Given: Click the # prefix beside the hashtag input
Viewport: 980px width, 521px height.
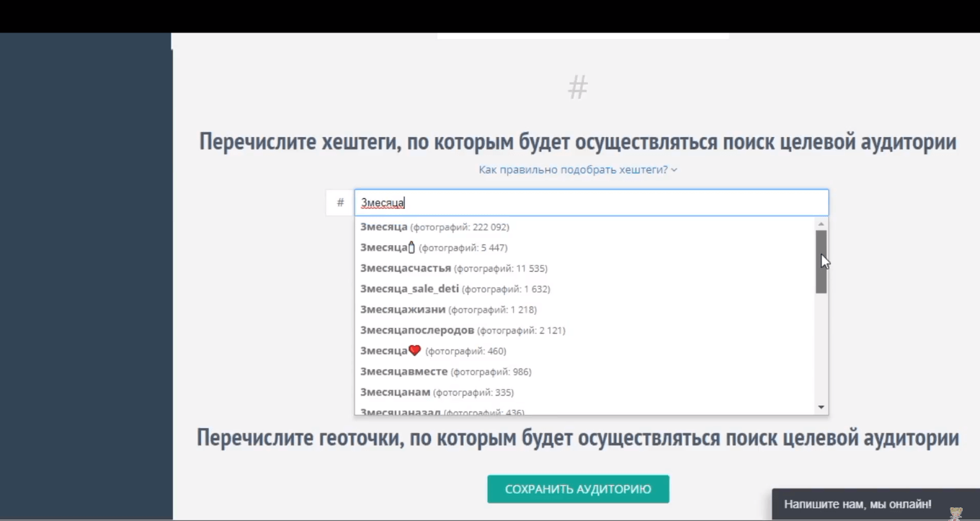Looking at the screenshot, I should (340, 203).
